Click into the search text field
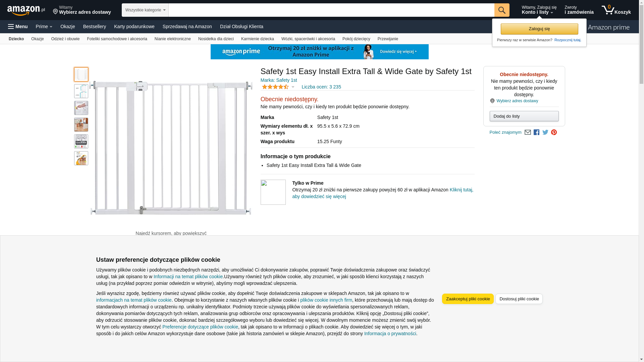Viewport: 644px width, 362px height. click(331, 10)
